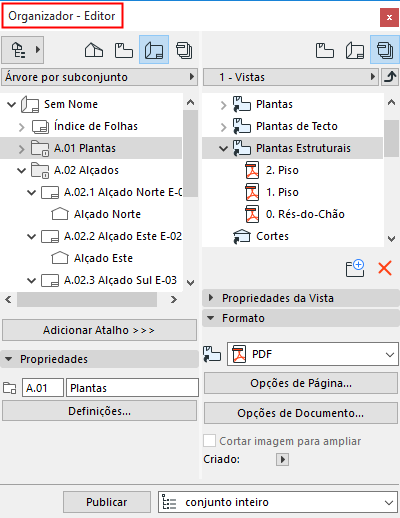Switch right pane to View Map icon
The height and width of the screenshot is (518, 400).
[325, 50]
